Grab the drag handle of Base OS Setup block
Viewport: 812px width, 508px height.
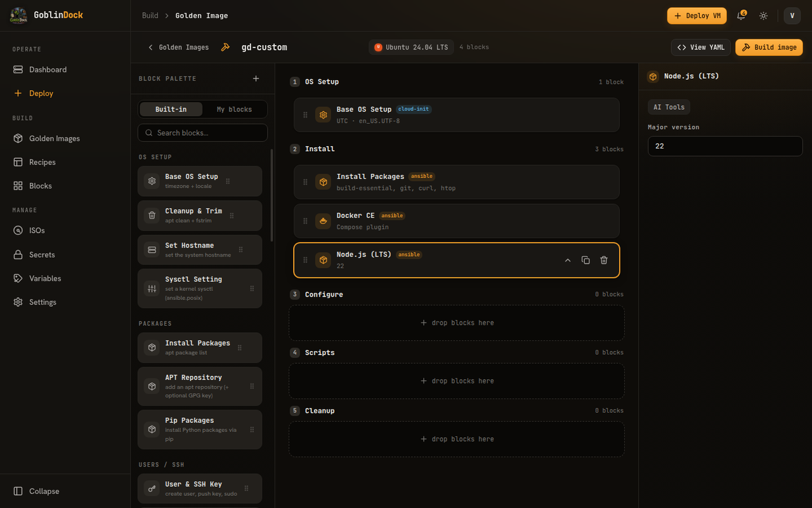tap(305, 115)
